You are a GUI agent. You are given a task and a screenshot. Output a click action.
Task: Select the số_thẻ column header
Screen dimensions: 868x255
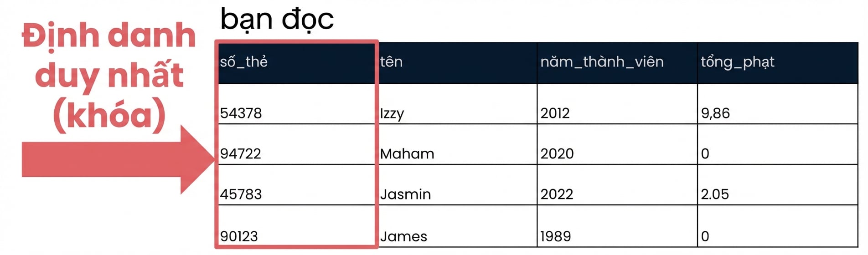click(x=296, y=63)
